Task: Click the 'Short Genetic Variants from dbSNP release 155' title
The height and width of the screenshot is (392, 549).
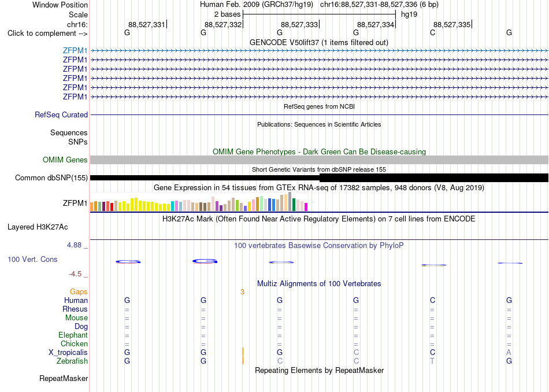Action: pos(319,169)
